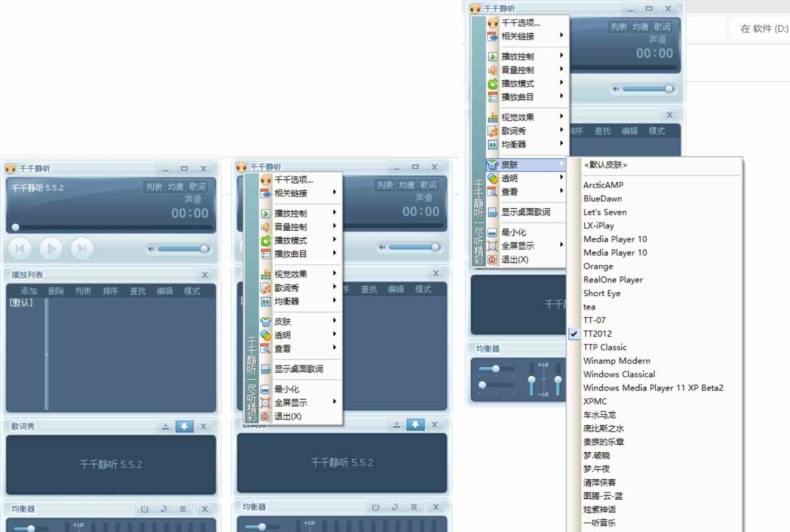Toggle the pin icon in left player's lyrics panel
The height and width of the screenshot is (532, 790).
click(184, 426)
